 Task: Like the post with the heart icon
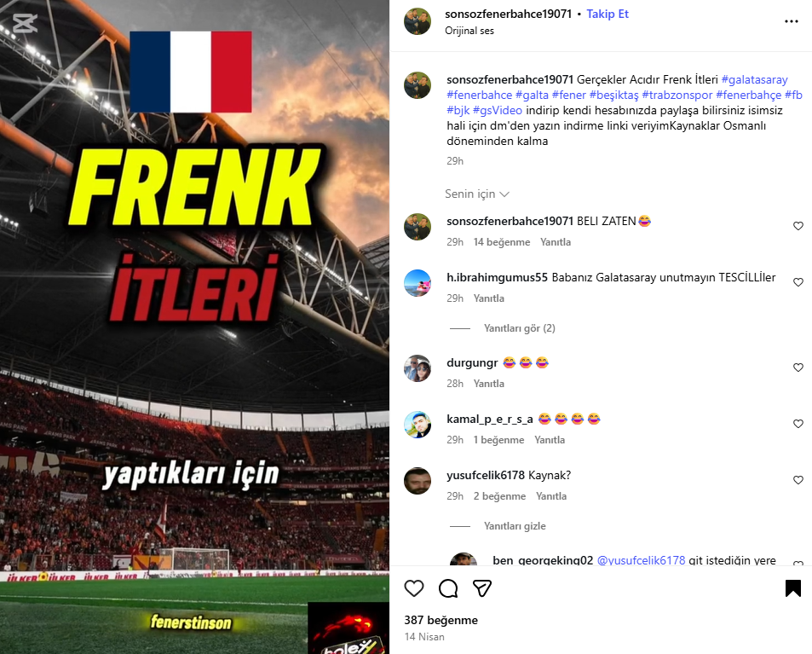tap(414, 588)
